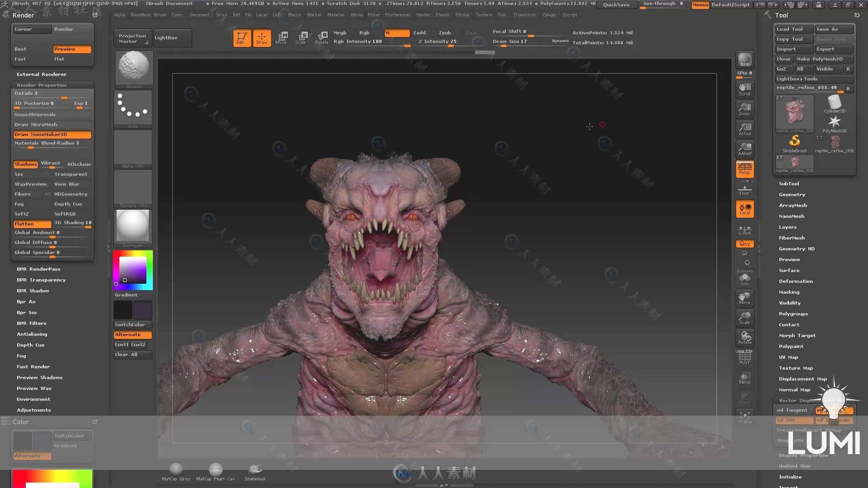Viewport: 868px width, 488px height.
Task: Open the Brush menu
Action: point(160,15)
